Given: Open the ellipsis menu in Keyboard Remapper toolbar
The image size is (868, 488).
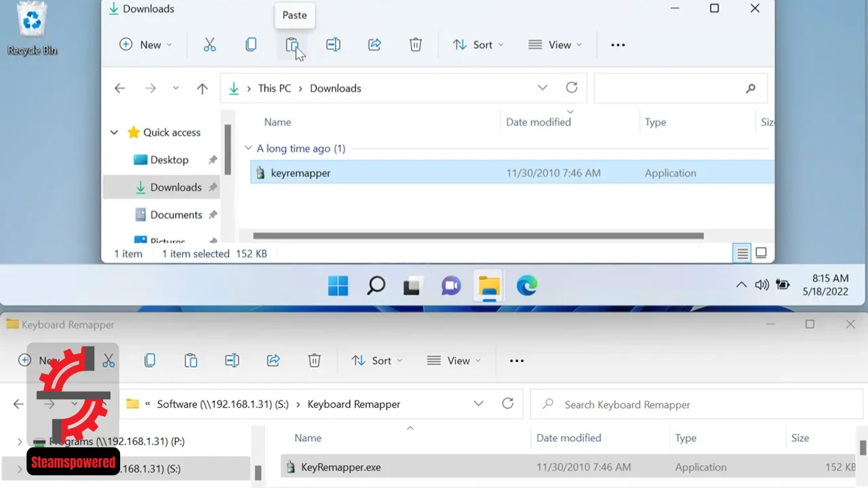Looking at the screenshot, I should pyautogui.click(x=517, y=361).
